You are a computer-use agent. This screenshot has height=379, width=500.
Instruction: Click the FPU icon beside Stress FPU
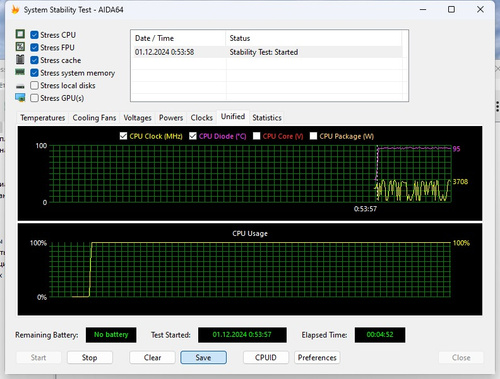[20, 47]
